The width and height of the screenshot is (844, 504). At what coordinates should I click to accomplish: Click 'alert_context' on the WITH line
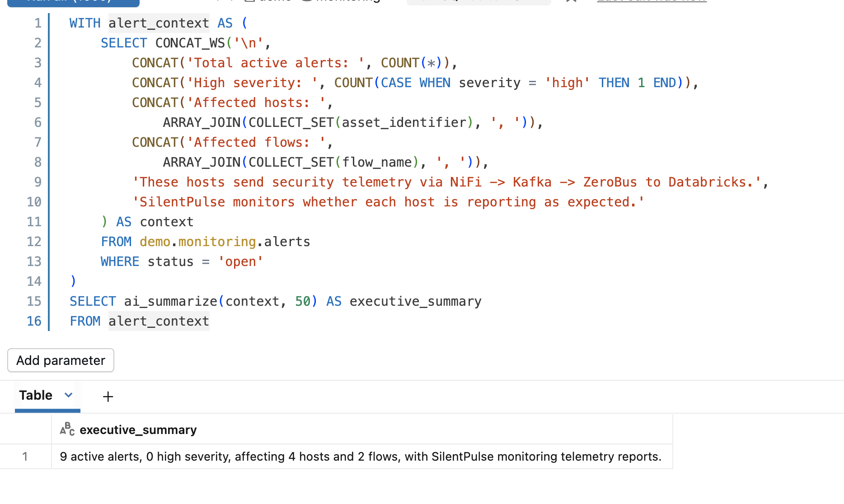click(x=159, y=23)
